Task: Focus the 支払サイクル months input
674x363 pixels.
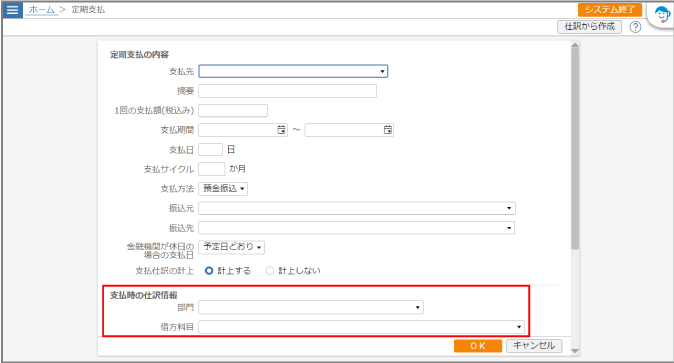Action: click(211, 169)
